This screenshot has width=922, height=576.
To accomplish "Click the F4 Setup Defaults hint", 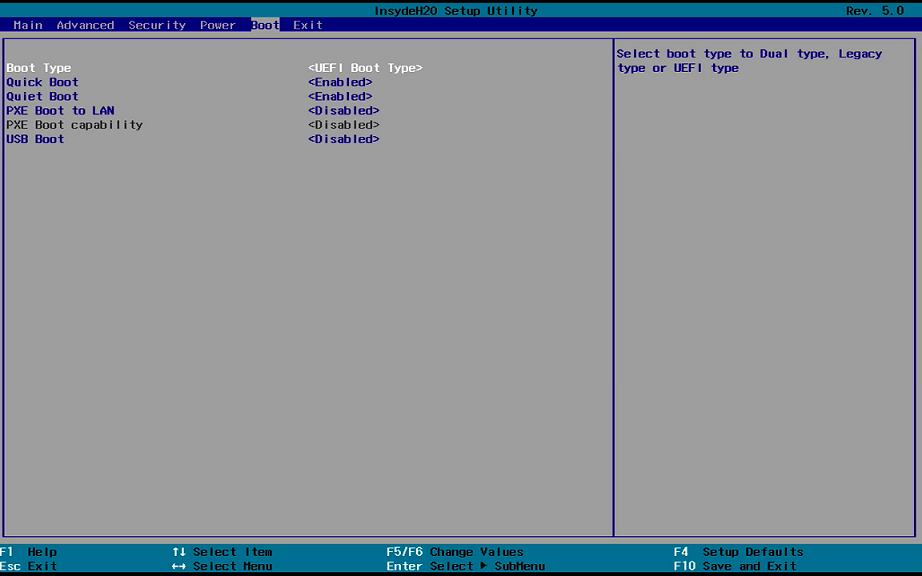I will (738, 552).
